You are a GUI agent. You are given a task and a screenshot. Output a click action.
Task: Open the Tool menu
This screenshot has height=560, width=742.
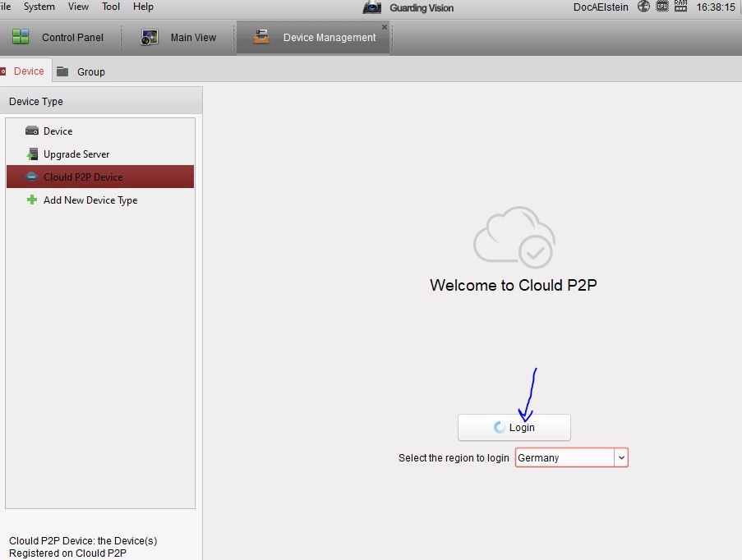111,7
